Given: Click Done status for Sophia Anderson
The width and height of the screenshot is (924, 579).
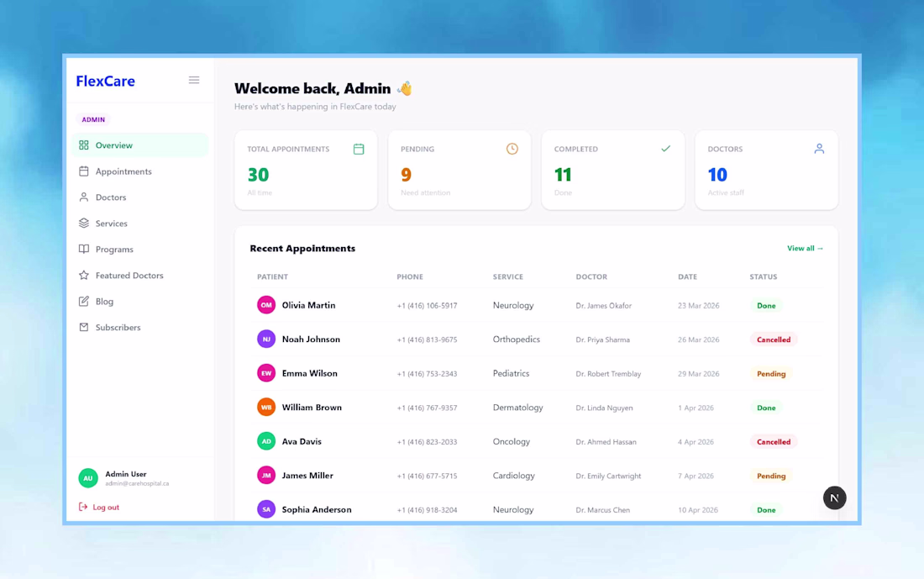Looking at the screenshot, I should (x=766, y=510).
